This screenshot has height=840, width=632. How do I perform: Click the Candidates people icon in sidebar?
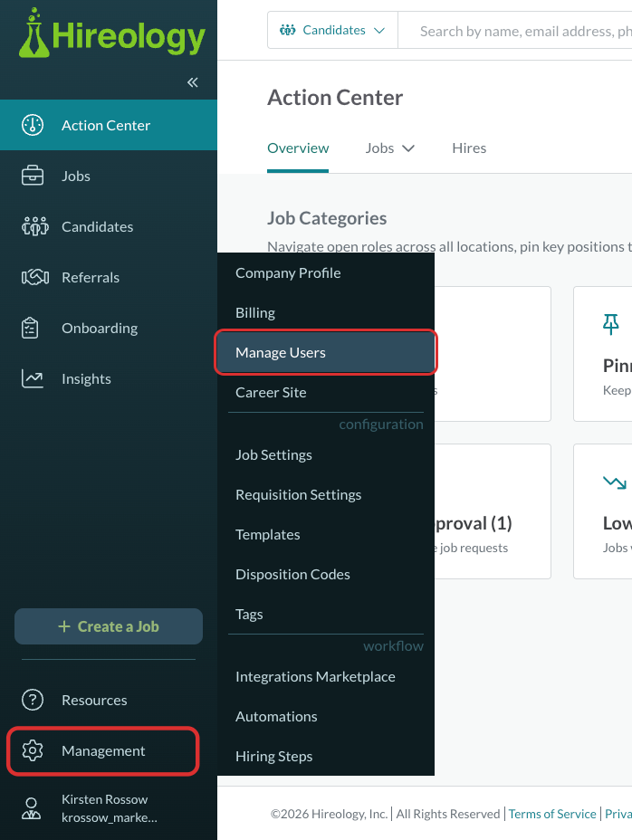click(x=34, y=226)
